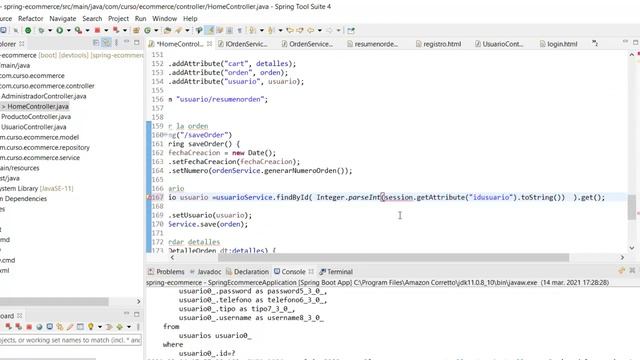Open the Help menu
This screenshot has height=360, width=640.
point(190,19)
